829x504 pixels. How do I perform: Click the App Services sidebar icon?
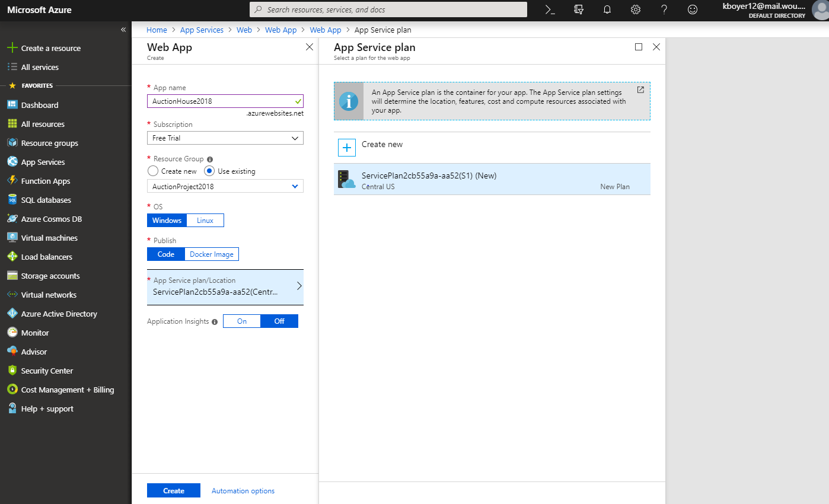12,162
